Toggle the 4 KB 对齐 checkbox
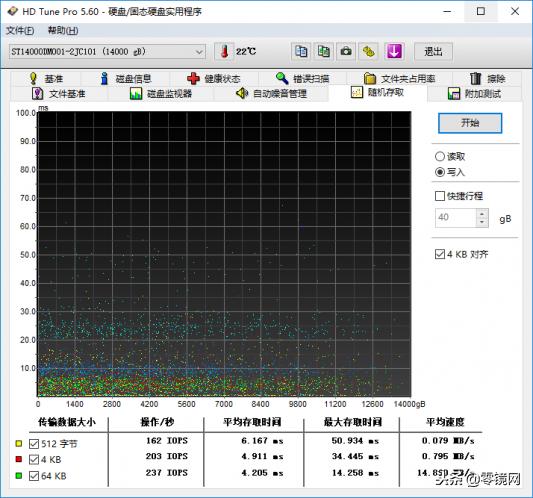533x498 pixels. tap(440, 254)
